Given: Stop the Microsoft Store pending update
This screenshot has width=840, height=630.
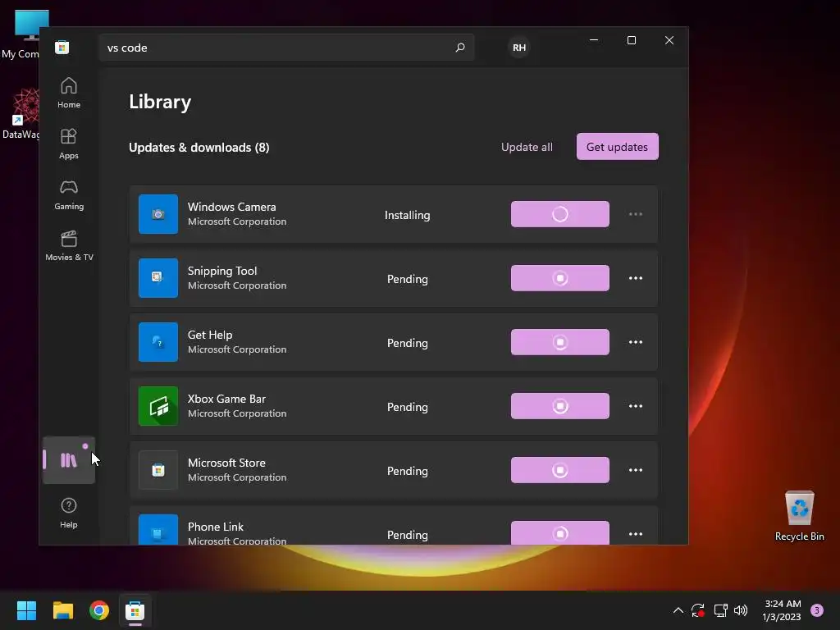Looking at the screenshot, I should click(559, 470).
